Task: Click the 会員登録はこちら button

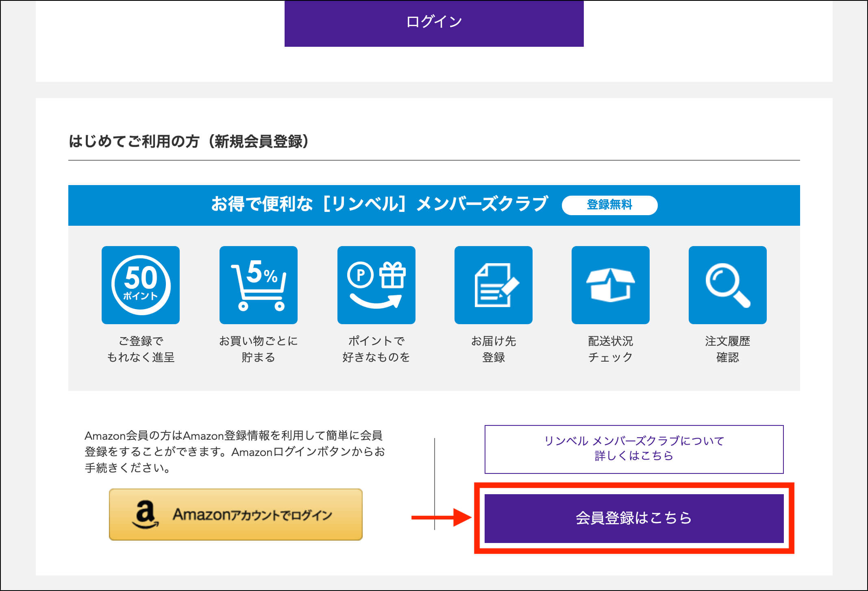Action: tap(634, 518)
